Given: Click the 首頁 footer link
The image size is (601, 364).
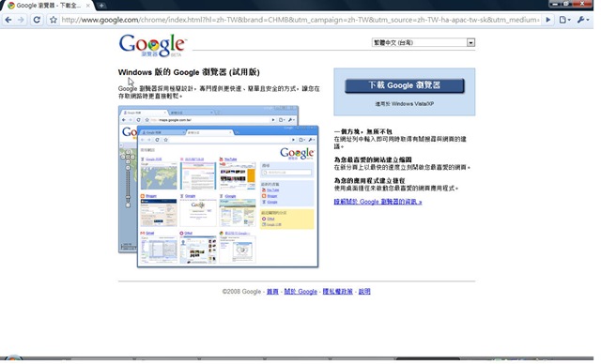Looking at the screenshot, I should point(272,292).
